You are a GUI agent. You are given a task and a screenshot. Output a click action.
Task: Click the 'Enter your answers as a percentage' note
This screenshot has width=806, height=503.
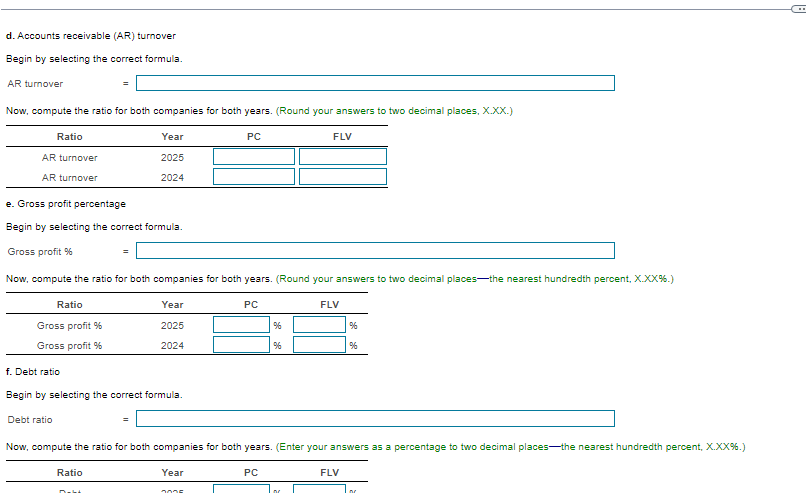(510, 447)
